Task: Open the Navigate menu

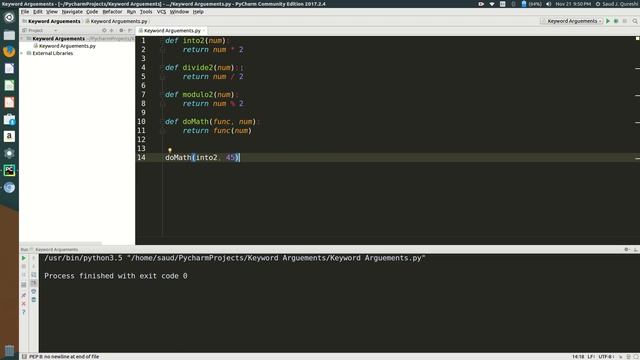Action: tap(72, 12)
